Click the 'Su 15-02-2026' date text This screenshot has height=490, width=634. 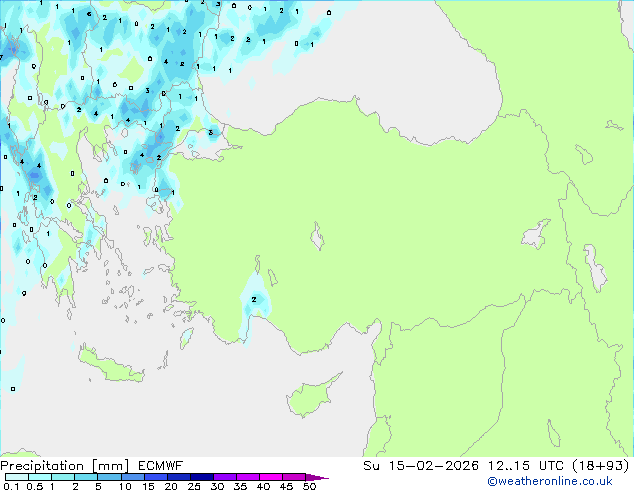421,466
